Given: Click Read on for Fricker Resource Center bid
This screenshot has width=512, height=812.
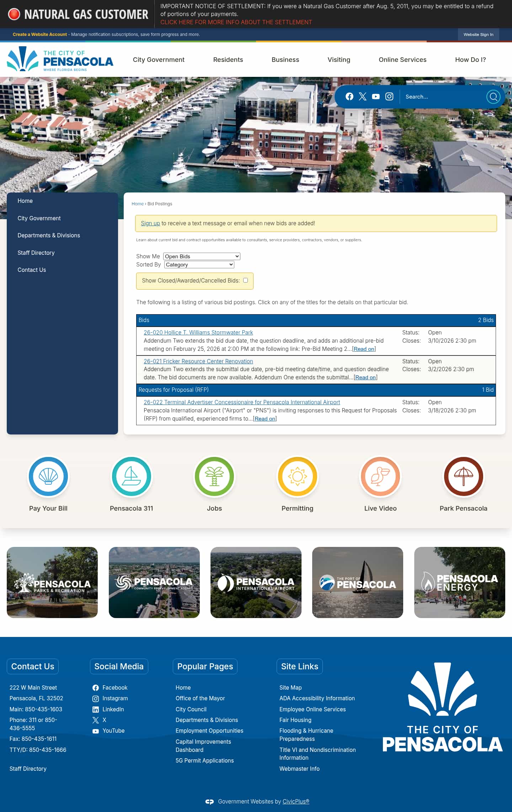Looking at the screenshot, I should point(366,378).
